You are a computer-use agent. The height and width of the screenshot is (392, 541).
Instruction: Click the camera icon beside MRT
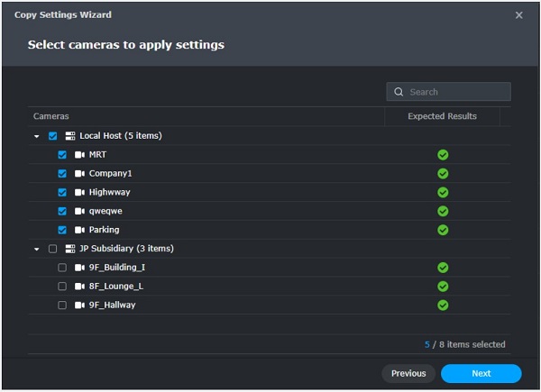pyautogui.click(x=79, y=155)
